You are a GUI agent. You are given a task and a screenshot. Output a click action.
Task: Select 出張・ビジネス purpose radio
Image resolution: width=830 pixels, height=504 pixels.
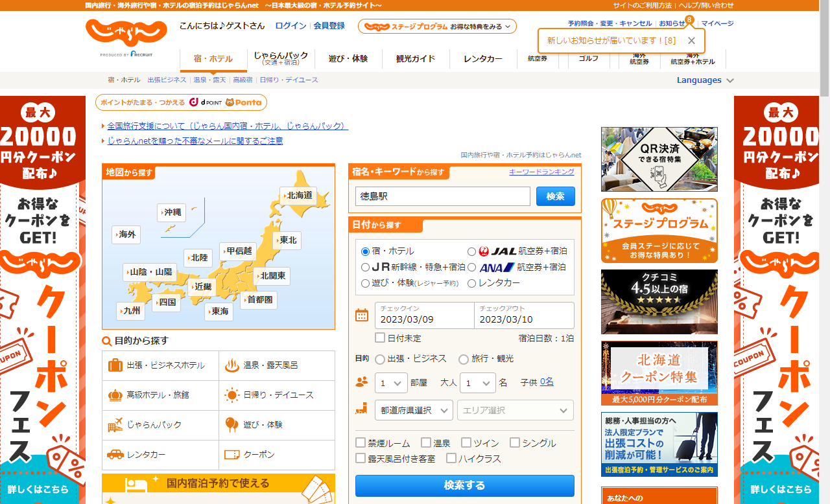[380, 360]
